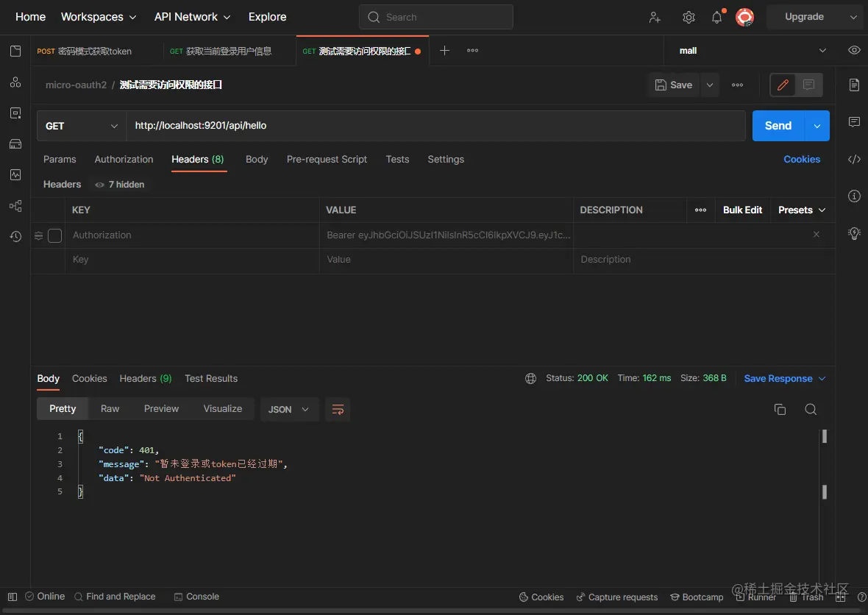Switch to the Authorization tab
868x615 pixels.
pos(124,160)
